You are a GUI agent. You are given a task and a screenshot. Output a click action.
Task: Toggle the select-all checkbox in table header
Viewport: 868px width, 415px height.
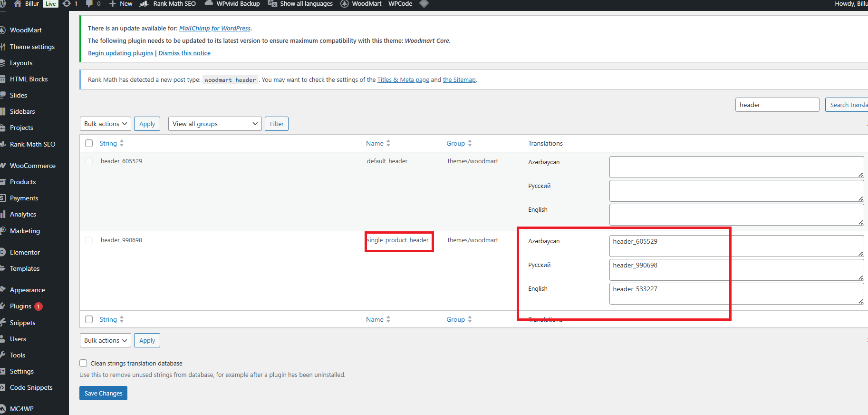click(x=89, y=143)
